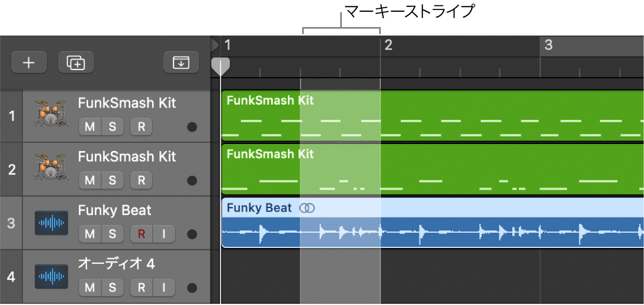Mute track 1 FunkSmash Kit
Viewport: 644px width, 305px height.
pos(89,127)
